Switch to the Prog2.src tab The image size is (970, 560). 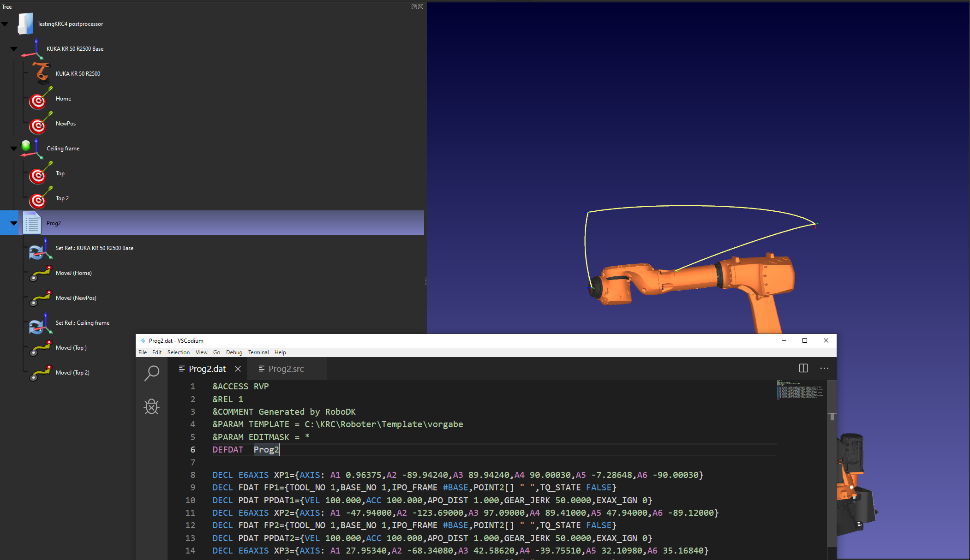point(286,369)
